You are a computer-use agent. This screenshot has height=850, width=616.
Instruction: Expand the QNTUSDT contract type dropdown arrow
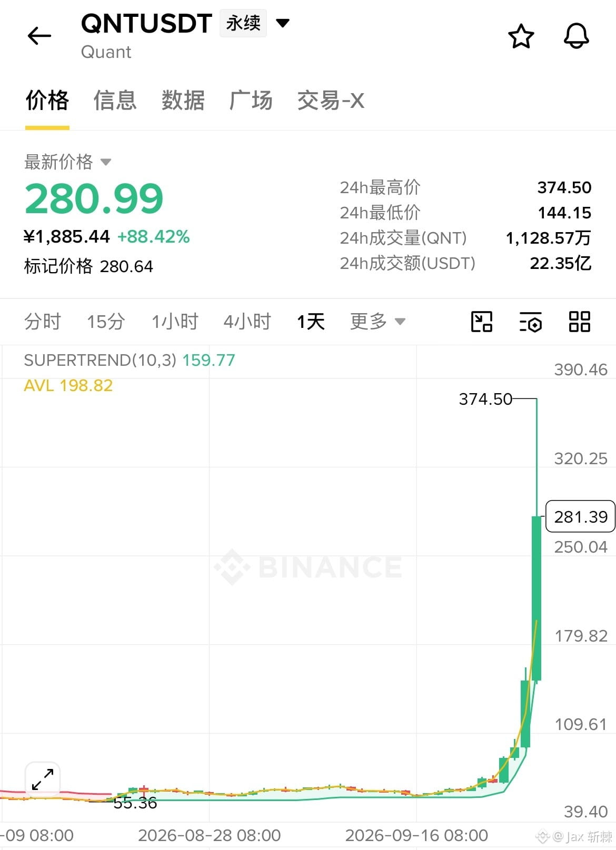coord(283,23)
